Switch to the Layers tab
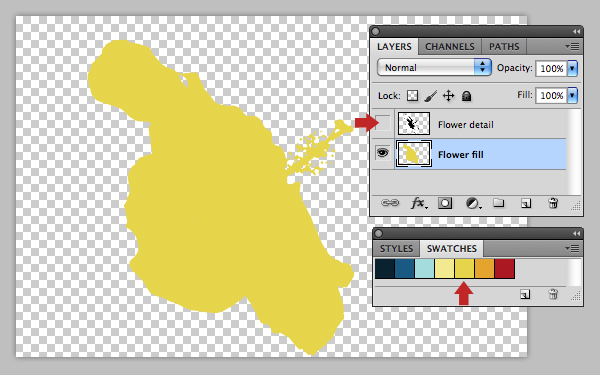 pyautogui.click(x=394, y=47)
